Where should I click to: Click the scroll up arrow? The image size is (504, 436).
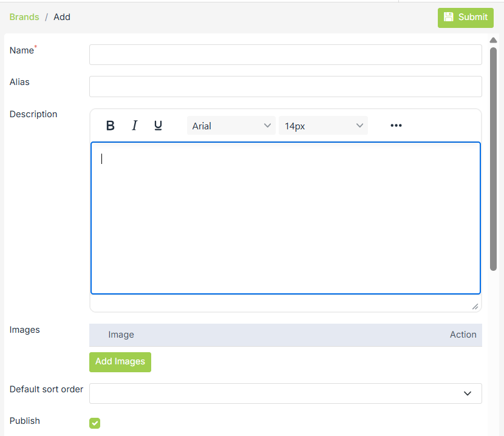(x=494, y=40)
